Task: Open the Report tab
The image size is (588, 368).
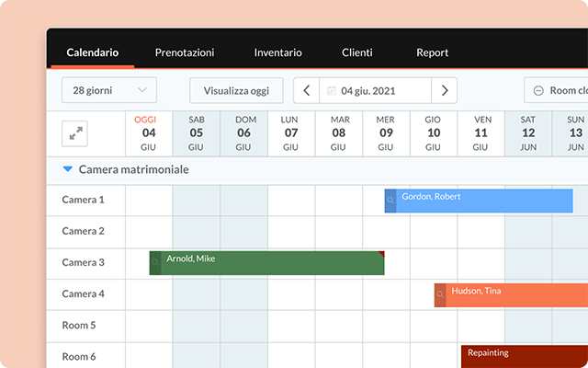Action: (x=432, y=52)
